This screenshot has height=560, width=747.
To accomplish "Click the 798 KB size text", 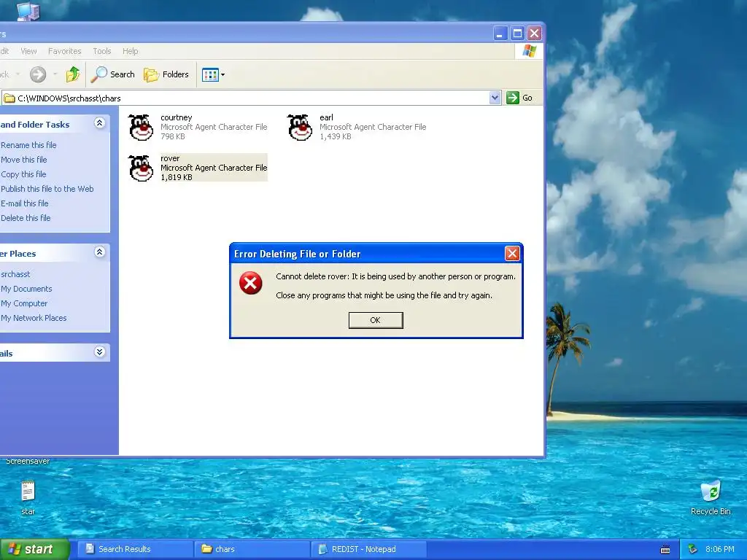I will click(172, 136).
